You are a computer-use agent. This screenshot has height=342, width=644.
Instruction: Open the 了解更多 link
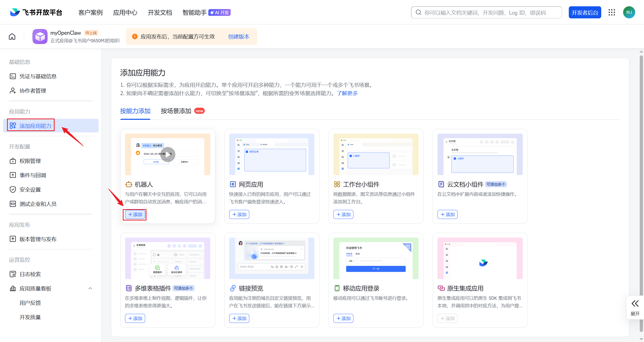click(347, 93)
